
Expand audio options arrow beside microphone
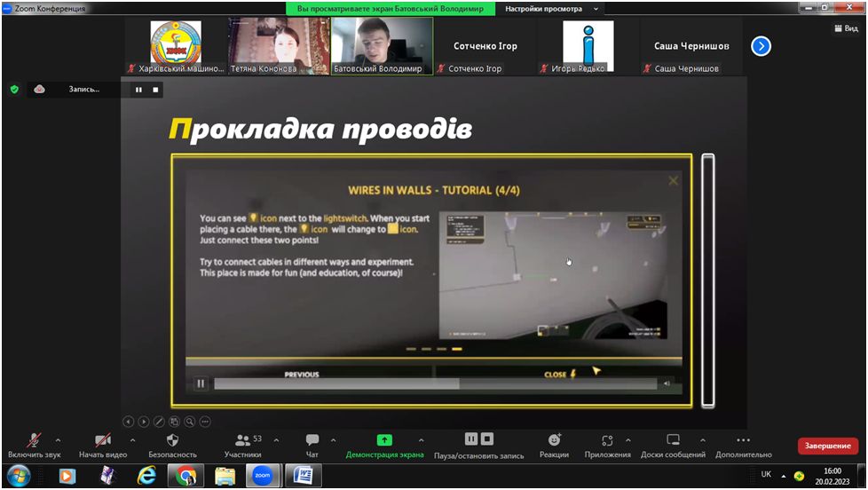[58, 440]
